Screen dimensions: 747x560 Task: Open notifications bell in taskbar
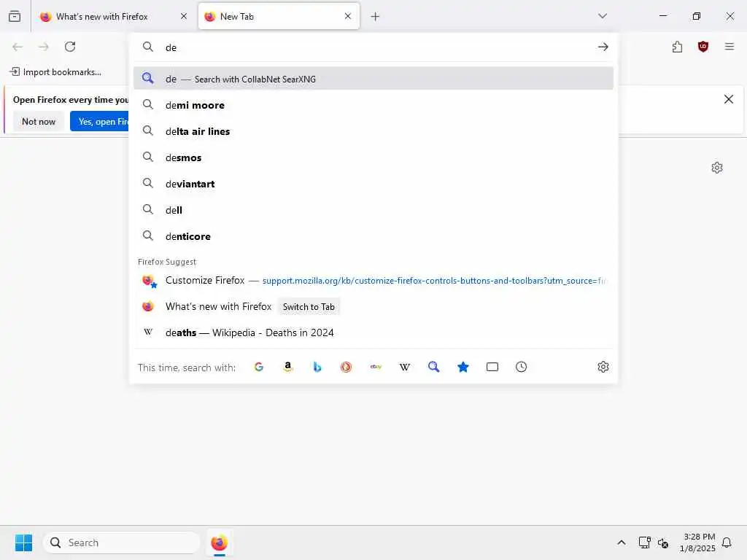[727, 542]
